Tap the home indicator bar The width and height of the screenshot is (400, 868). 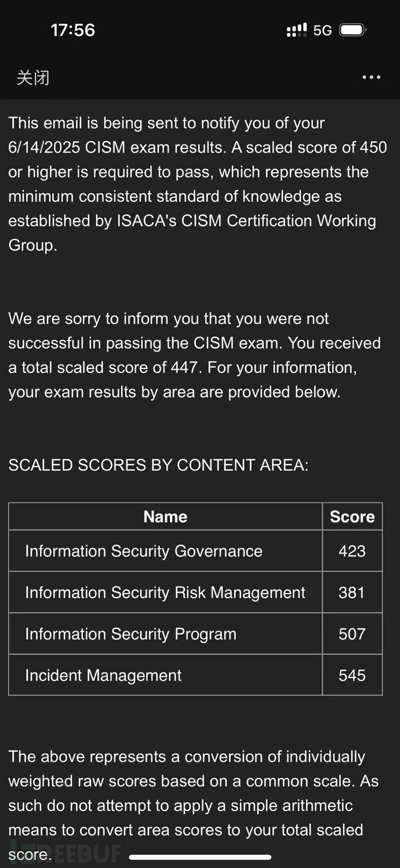(x=200, y=857)
